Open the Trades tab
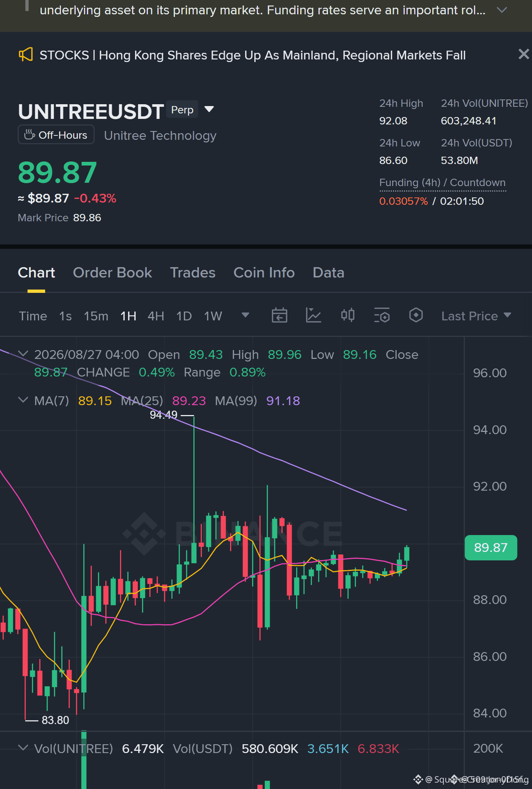This screenshot has height=789, width=532. point(193,273)
